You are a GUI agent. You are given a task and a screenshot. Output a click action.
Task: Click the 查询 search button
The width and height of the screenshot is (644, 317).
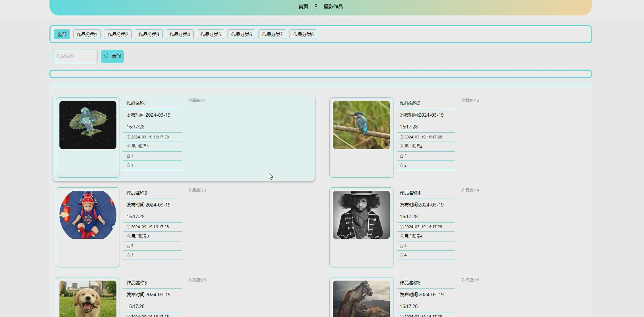coord(112,56)
